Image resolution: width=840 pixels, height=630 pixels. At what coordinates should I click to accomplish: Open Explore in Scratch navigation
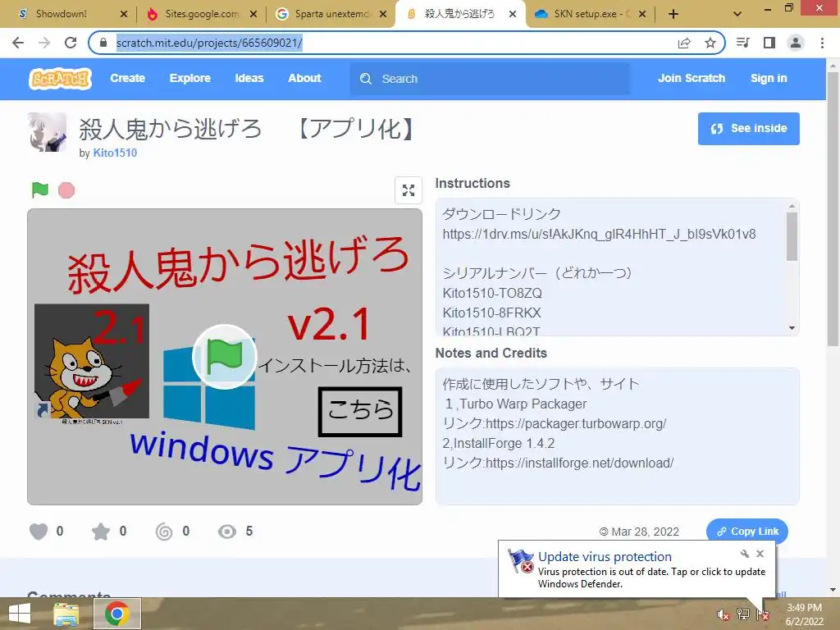pyautogui.click(x=189, y=78)
